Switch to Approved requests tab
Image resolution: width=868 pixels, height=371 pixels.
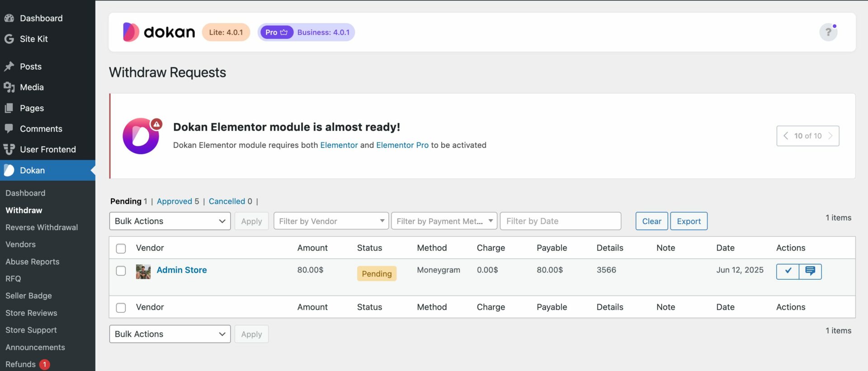174,201
